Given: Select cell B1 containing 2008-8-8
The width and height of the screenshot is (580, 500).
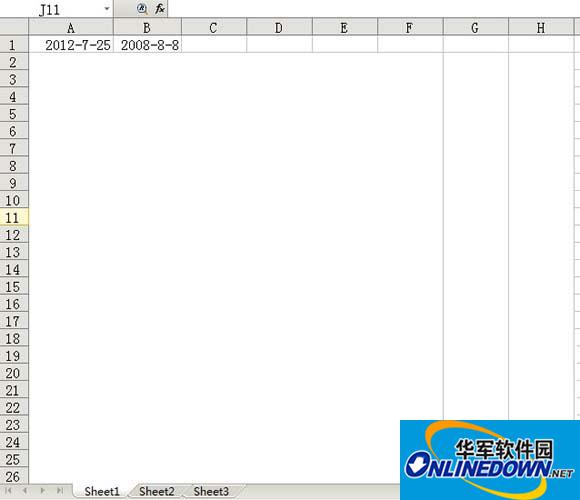Looking at the screenshot, I should coord(147,45).
